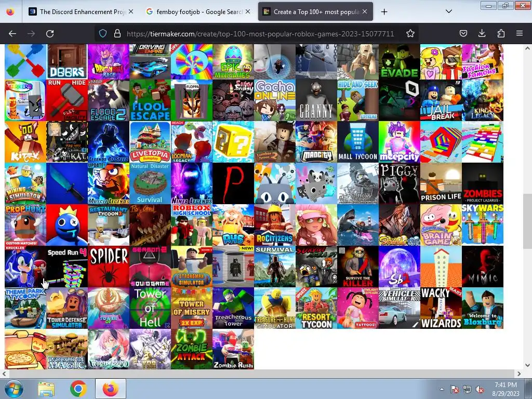
Task: View site security padlock info
Action: point(117,34)
